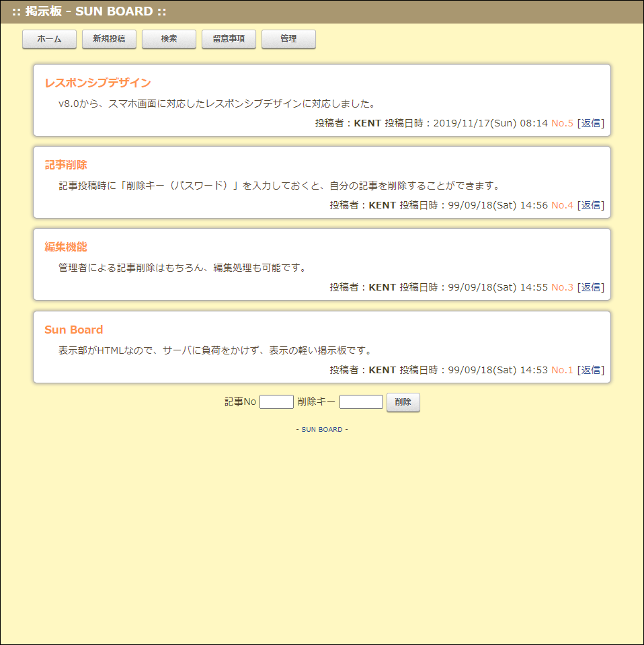Image resolution: width=644 pixels, height=645 pixels.
Task: Select the 記事削除 post heading
Action: [66, 165]
